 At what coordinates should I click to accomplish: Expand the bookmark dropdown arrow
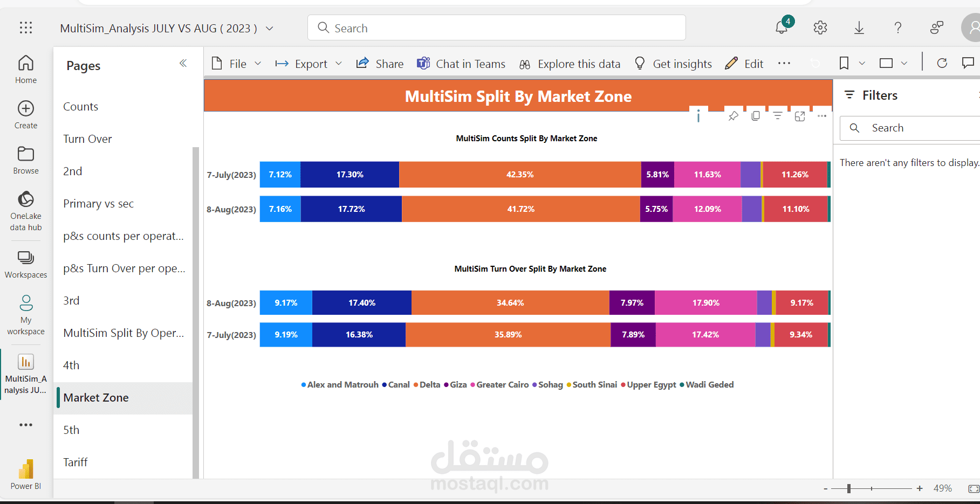[x=862, y=63]
